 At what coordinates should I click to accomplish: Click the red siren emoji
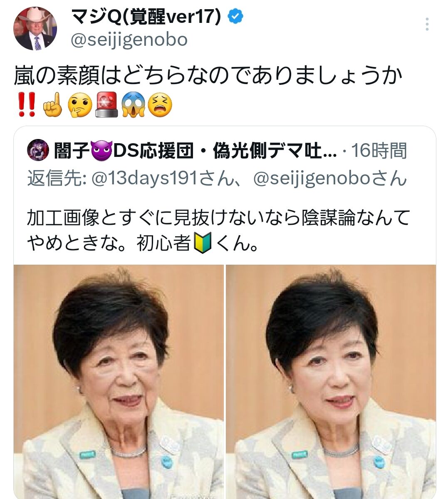point(106,104)
